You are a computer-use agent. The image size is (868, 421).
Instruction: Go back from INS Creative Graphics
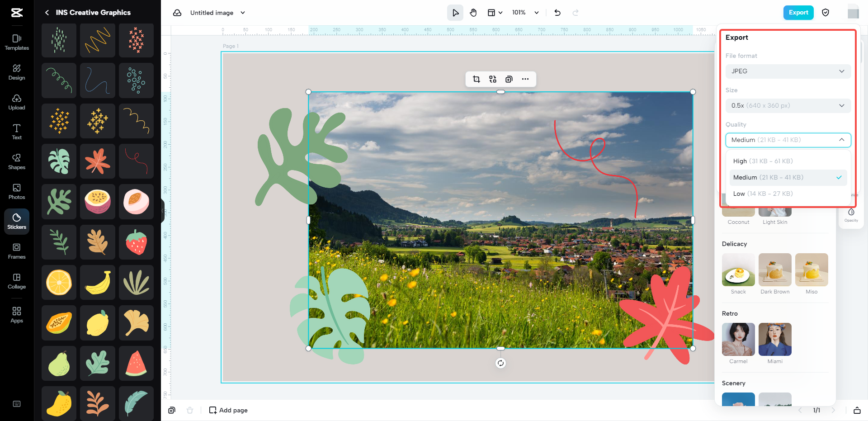(x=47, y=13)
